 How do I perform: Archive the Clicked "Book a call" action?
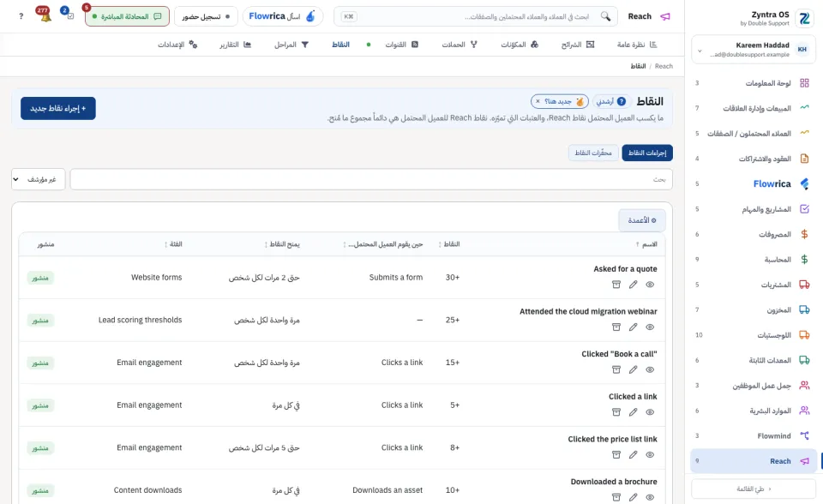[x=616, y=369]
